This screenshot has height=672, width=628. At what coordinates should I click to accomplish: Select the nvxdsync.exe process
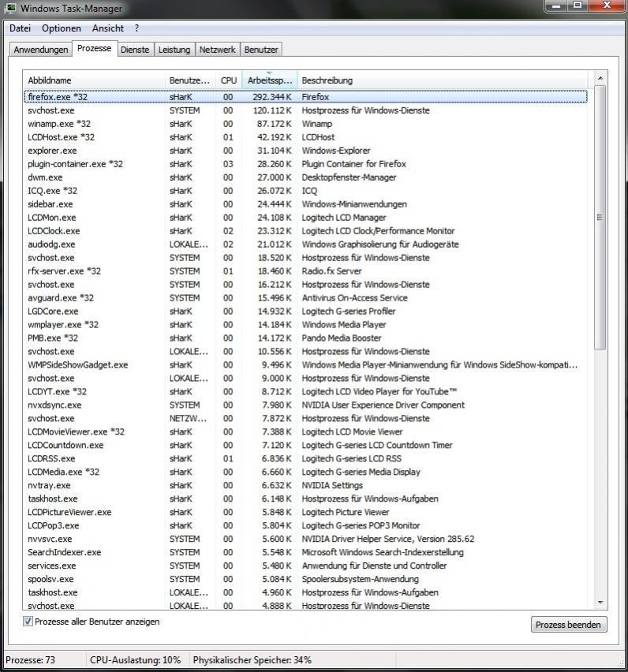click(305, 405)
